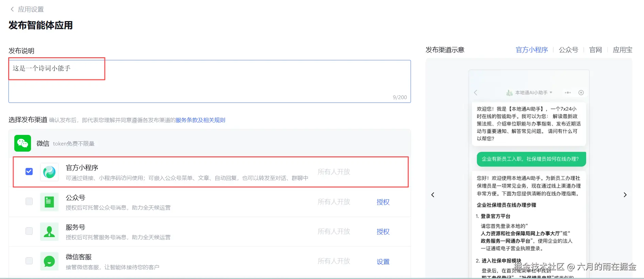644x279 pixels.
Task: Click the 服务号 person icon
Action: (49, 232)
